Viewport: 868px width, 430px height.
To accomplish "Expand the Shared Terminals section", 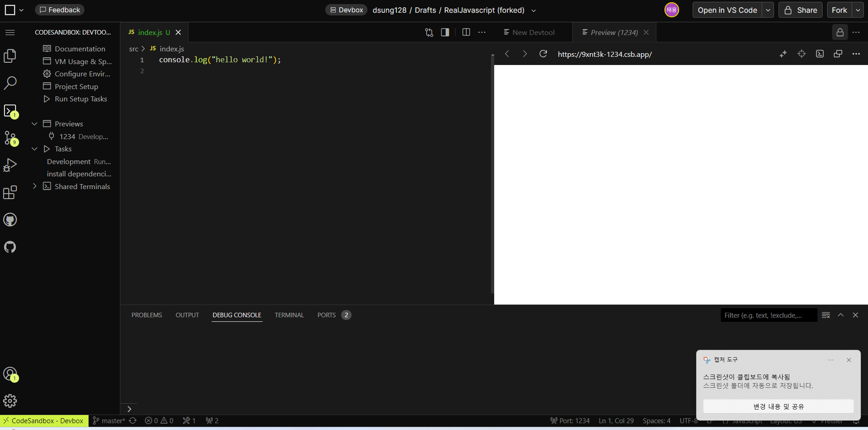I will (35, 186).
